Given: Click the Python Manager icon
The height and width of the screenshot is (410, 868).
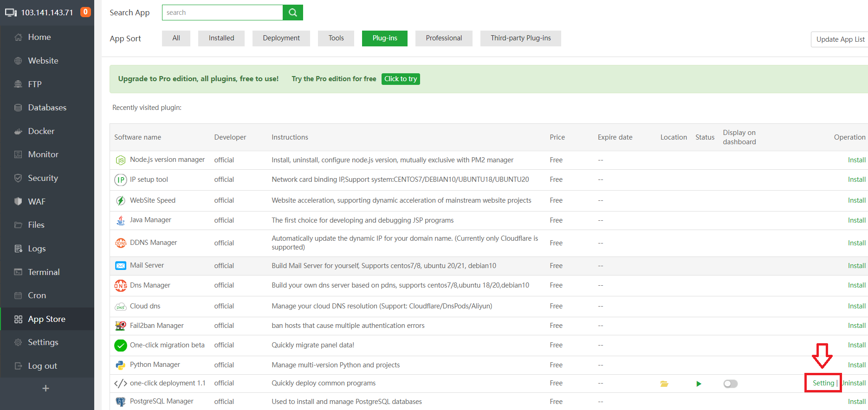Looking at the screenshot, I should point(121,365).
